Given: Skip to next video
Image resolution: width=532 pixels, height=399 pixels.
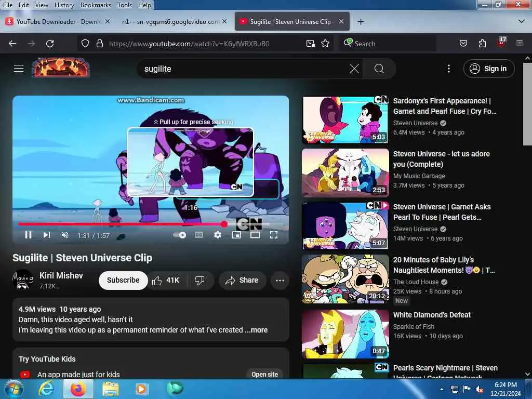Looking at the screenshot, I should click(47, 235).
